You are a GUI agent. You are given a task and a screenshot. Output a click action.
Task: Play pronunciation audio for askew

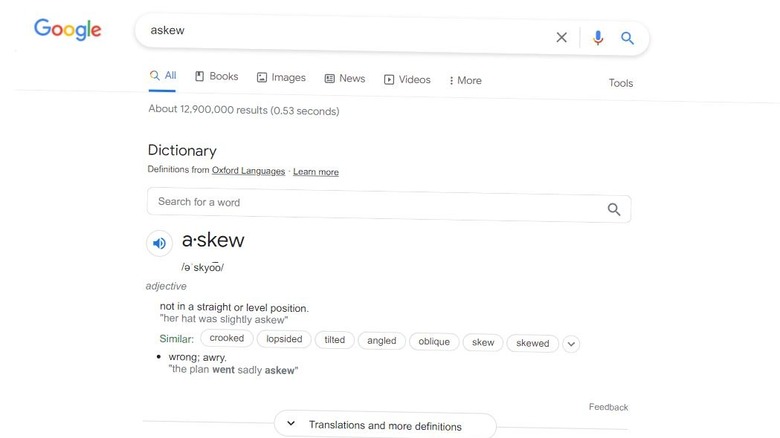[x=159, y=243]
